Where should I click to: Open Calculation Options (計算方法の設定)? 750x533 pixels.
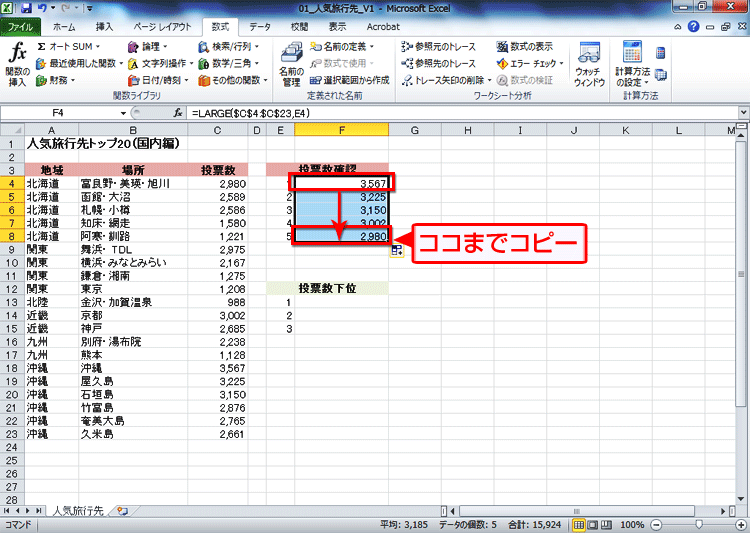(x=632, y=65)
